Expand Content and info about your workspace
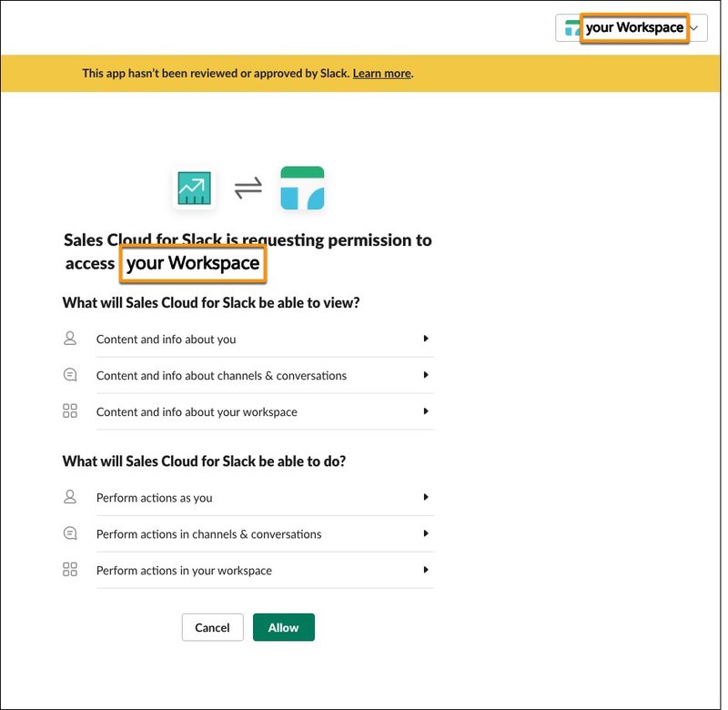 point(426,411)
